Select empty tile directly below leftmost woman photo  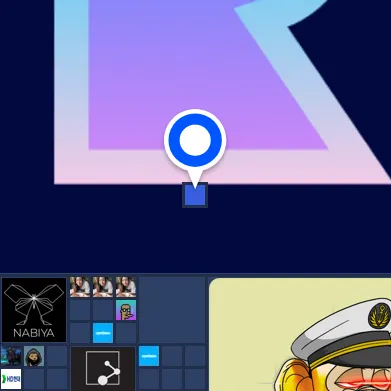tap(80, 310)
